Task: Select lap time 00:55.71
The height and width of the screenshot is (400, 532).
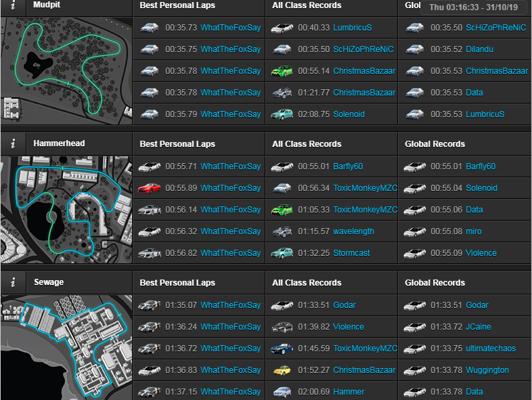Action: pyautogui.click(x=181, y=166)
